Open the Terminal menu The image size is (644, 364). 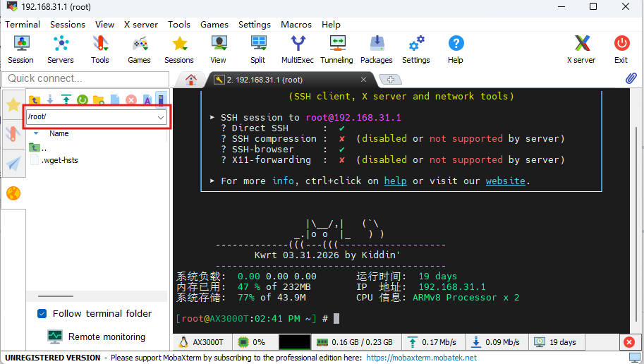[x=23, y=24]
